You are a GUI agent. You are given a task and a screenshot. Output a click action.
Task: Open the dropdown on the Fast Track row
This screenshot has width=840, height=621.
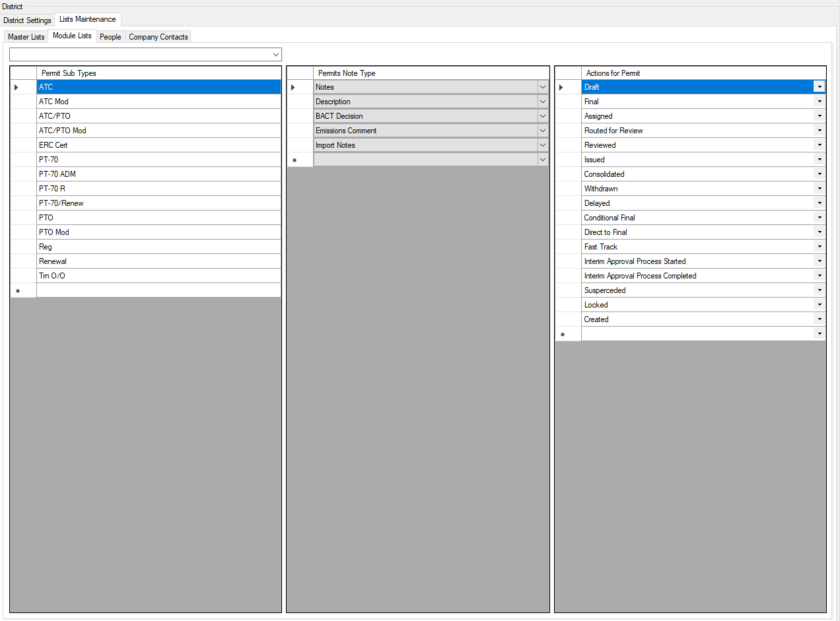click(819, 246)
